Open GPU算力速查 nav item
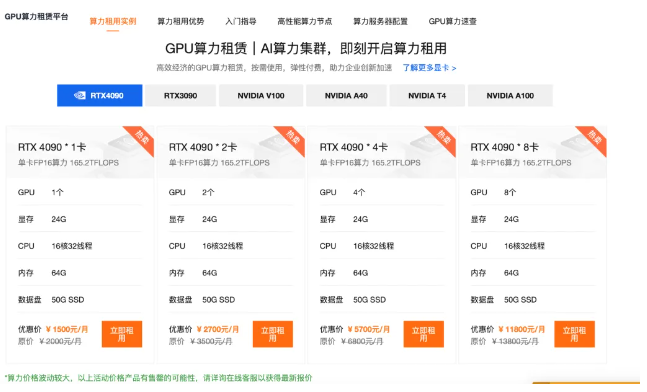This screenshot has height=392, width=647. 453,21
